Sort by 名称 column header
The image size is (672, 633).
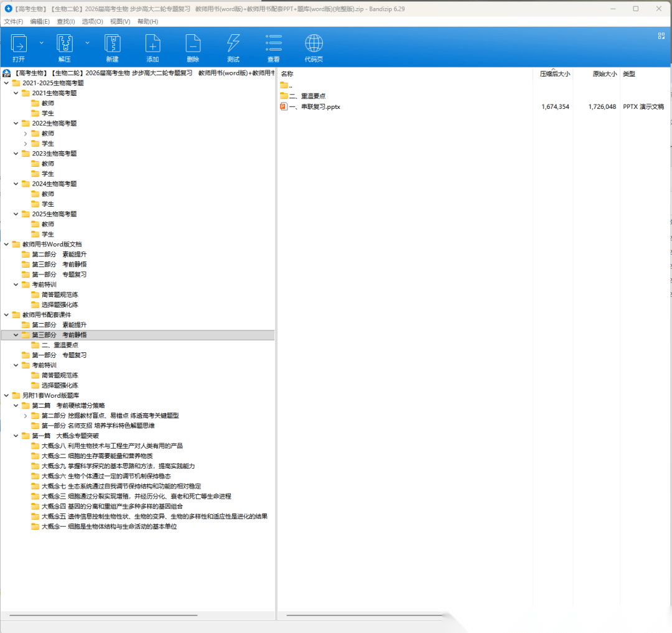(287, 74)
